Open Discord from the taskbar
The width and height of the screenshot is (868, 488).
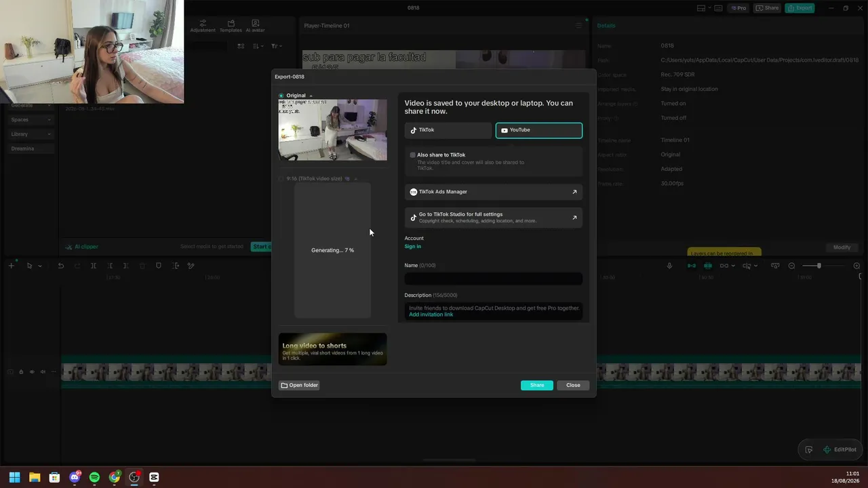(75, 477)
